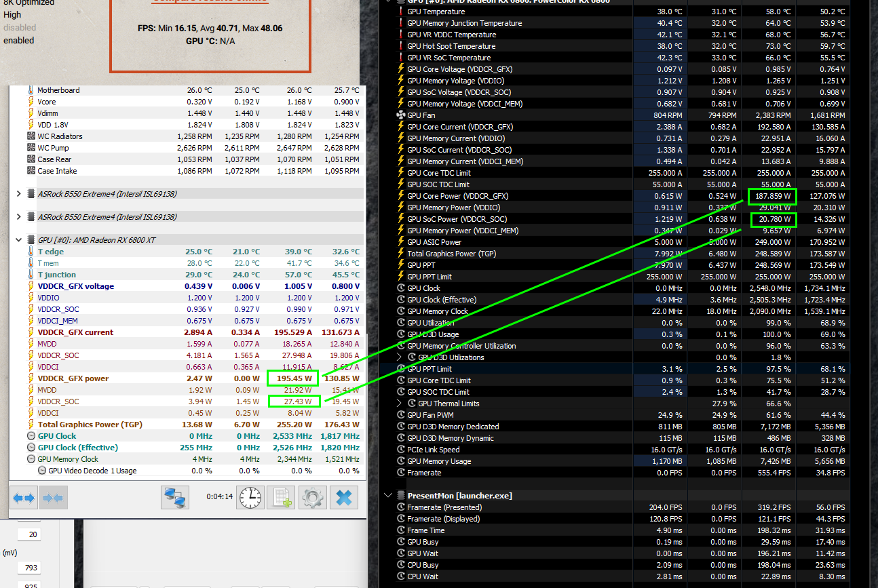Click the thermometer icon beside GPU Hot Spot Temperature
Screen dimensions: 878x588
pyautogui.click(x=400, y=46)
